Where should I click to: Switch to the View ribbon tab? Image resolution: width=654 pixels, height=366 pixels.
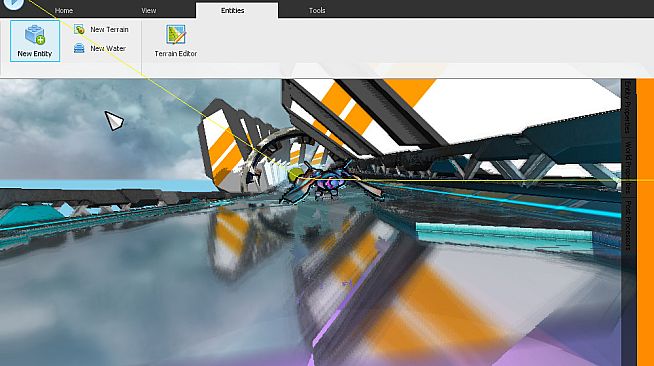click(148, 10)
